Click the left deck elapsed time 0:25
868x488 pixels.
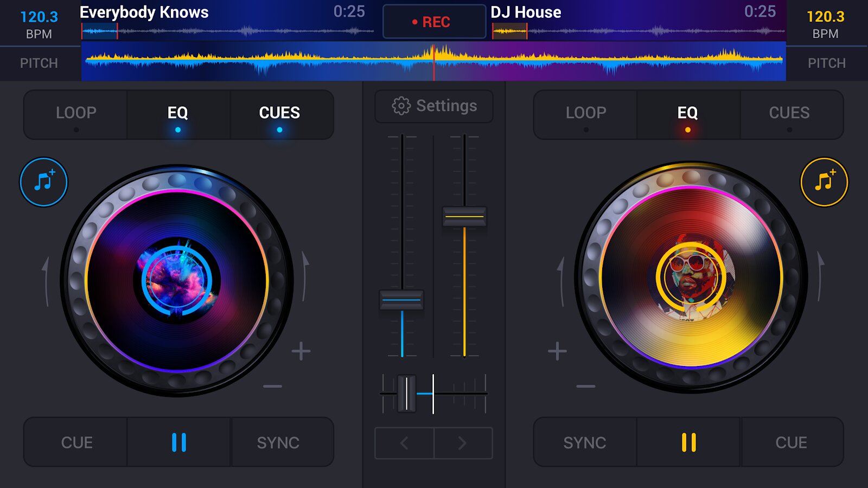(x=349, y=11)
